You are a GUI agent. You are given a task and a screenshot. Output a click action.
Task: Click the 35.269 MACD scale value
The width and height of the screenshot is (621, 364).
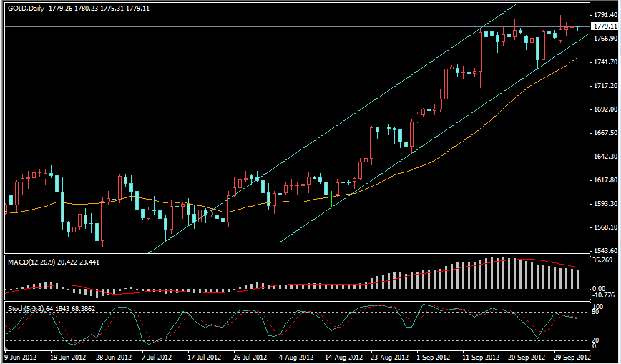coord(603,260)
